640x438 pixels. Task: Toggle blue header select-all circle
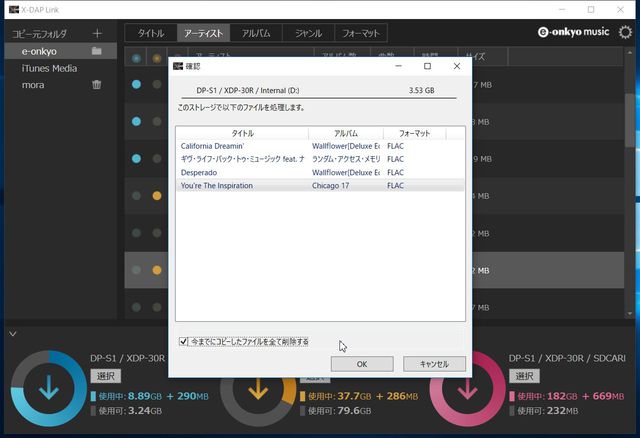coord(136,58)
